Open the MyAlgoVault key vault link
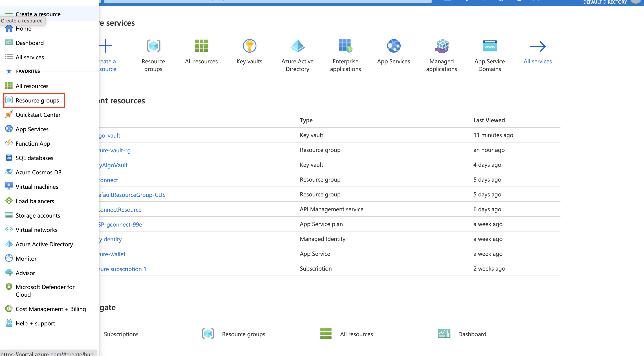The image size is (644, 356). [x=113, y=165]
